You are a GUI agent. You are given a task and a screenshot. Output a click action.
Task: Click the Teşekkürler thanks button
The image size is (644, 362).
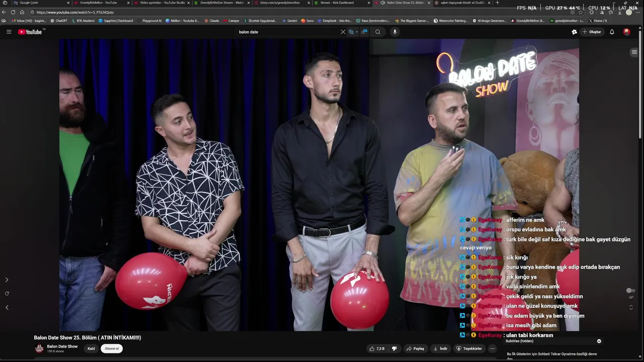469,348
